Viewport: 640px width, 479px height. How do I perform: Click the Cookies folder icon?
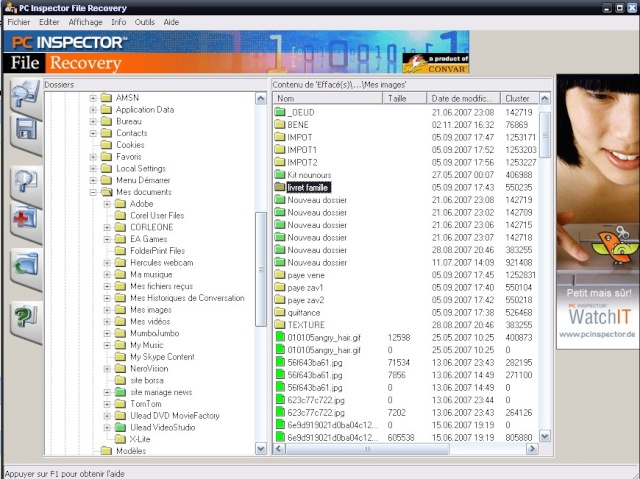pyautogui.click(x=106, y=144)
